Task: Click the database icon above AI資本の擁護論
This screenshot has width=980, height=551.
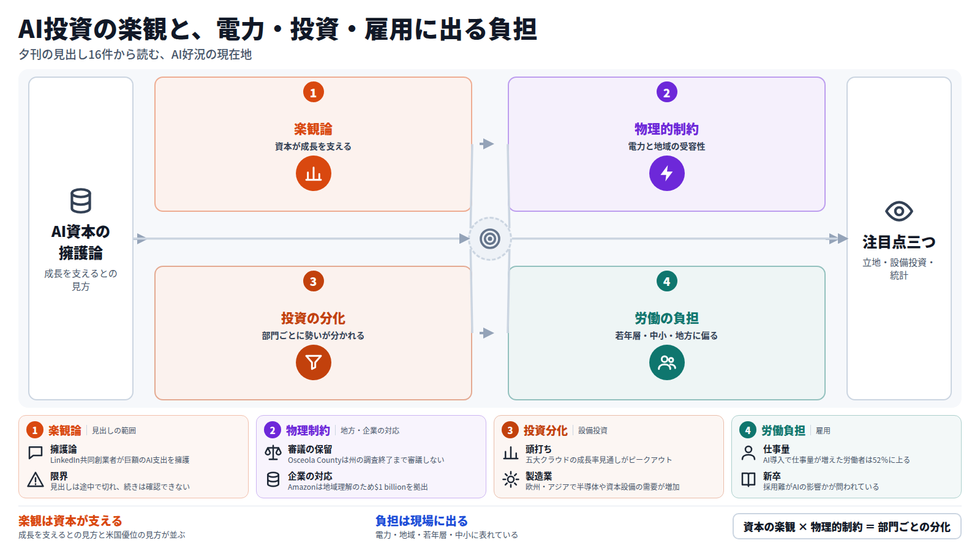Action: coord(81,201)
